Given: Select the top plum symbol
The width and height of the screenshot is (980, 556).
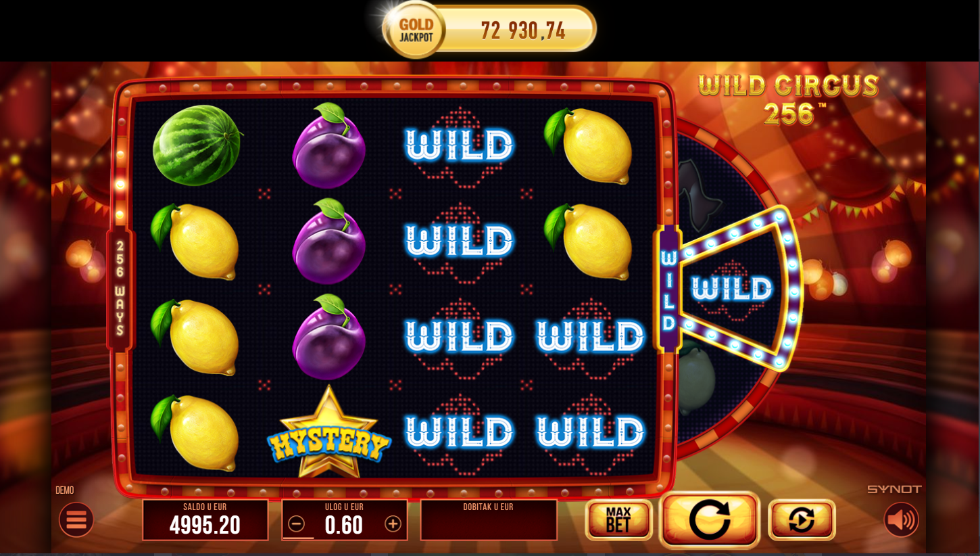Looking at the screenshot, I should [x=328, y=145].
